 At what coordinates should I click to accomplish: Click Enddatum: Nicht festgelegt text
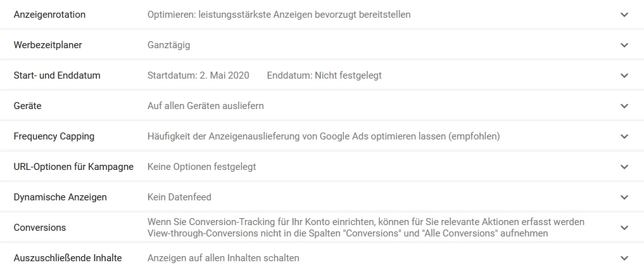point(324,75)
